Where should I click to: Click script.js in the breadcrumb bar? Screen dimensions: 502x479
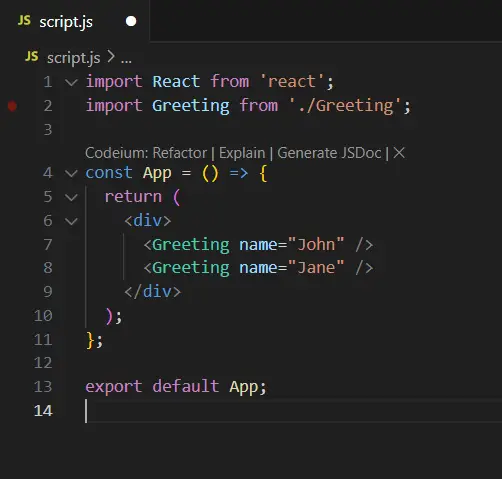pyautogui.click(x=73, y=58)
